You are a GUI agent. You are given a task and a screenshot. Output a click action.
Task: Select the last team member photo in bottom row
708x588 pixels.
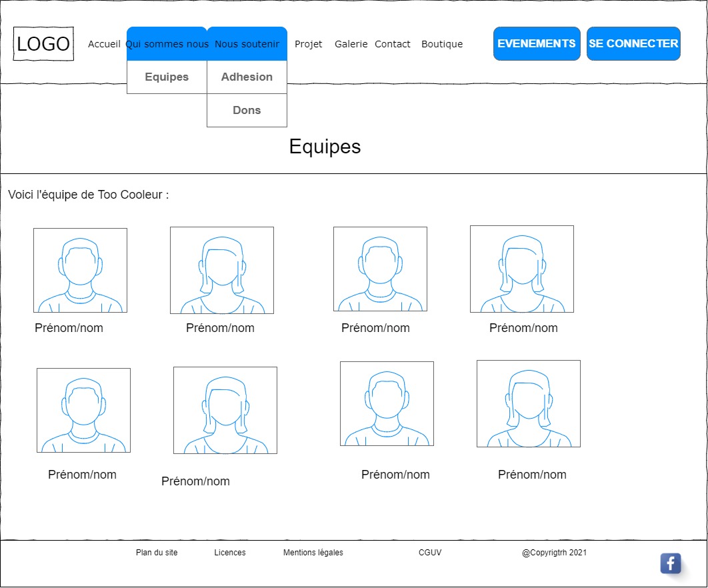click(528, 403)
